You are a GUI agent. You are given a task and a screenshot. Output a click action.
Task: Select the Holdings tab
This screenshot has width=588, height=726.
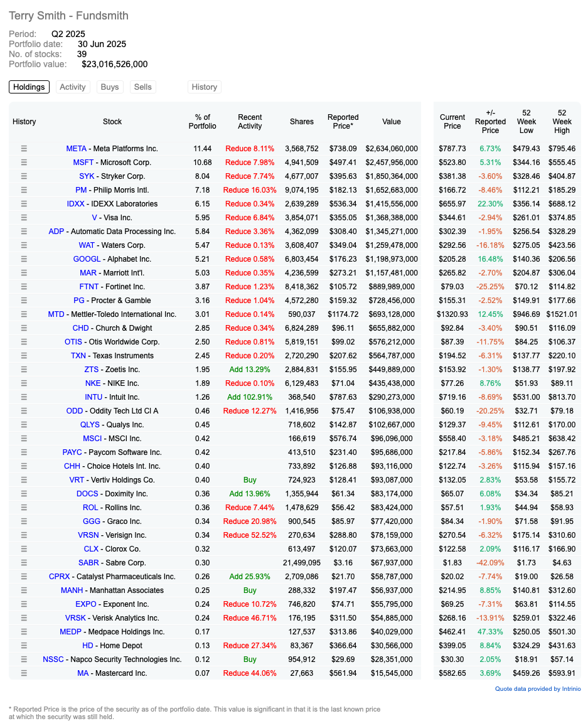[29, 87]
